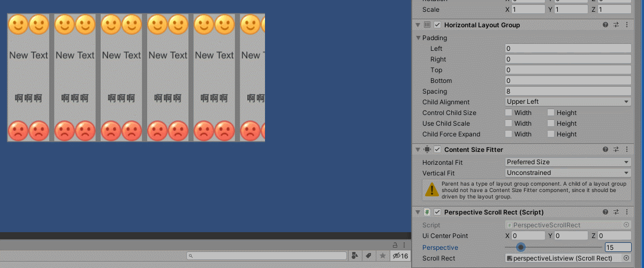Click the Padding Top input field
The width and height of the screenshot is (644, 268).
[569, 70]
